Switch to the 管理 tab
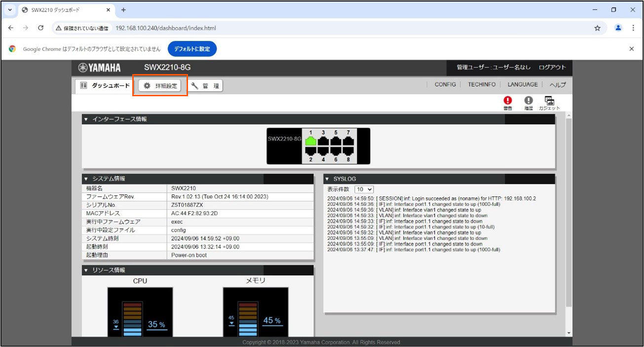Screen dimensions: 644x347 tap(205, 86)
